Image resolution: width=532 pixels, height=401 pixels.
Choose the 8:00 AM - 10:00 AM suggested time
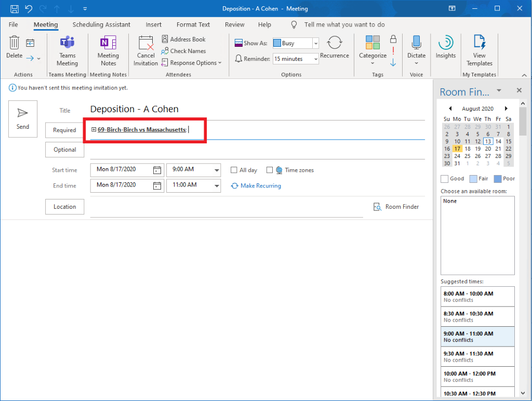477,297
